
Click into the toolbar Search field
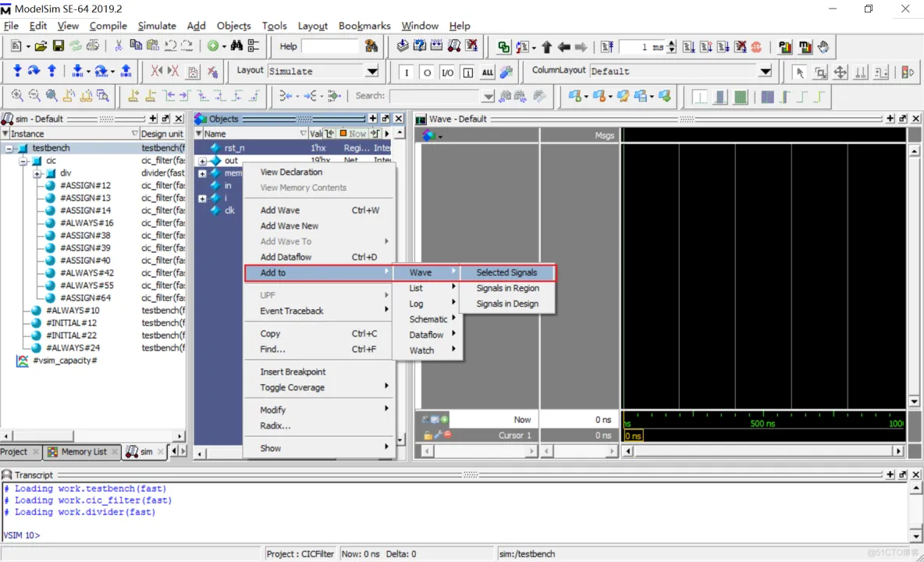435,96
